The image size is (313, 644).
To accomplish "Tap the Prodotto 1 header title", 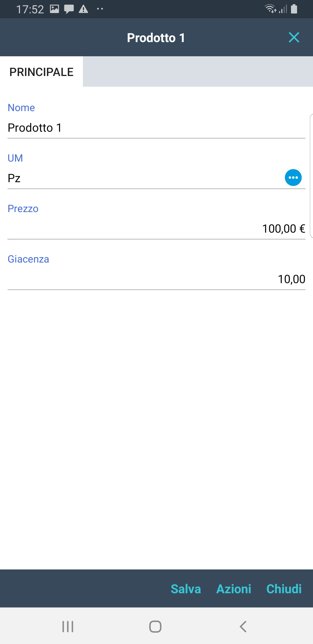I will click(x=156, y=38).
